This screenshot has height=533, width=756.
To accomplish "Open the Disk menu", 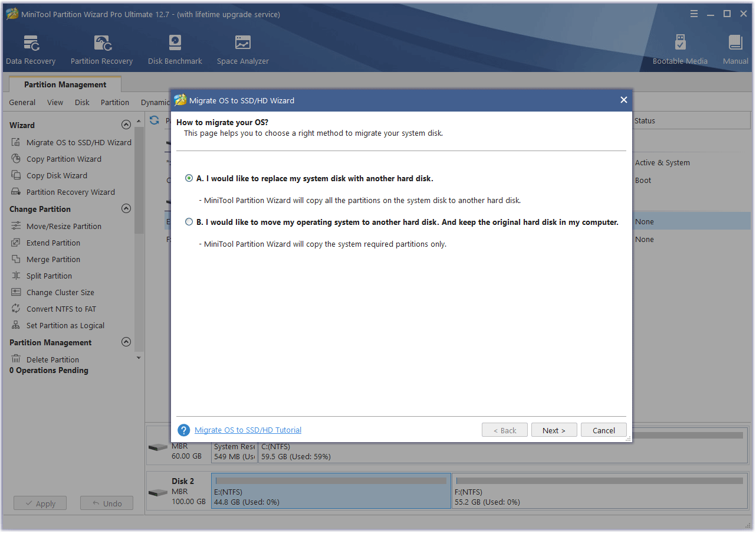I will coord(83,102).
